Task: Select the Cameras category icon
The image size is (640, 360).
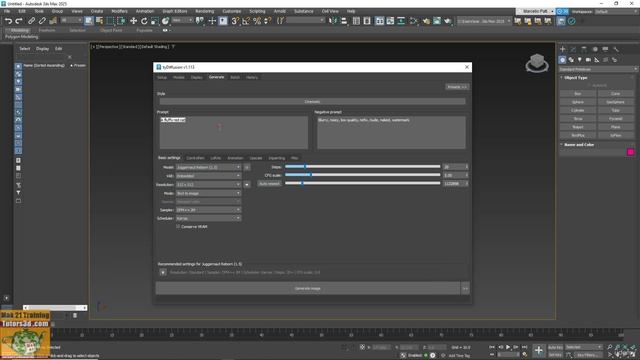Action: pyautogui.click(x=588, y=60)
